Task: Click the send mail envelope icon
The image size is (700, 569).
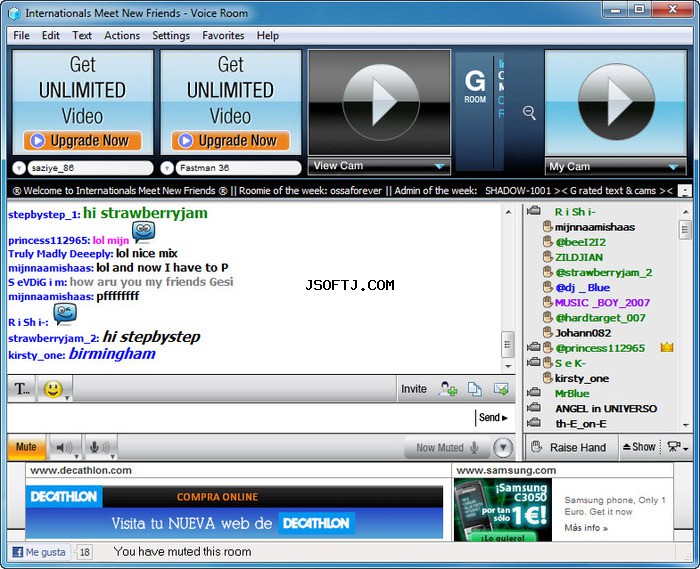Action: (501, 389)
